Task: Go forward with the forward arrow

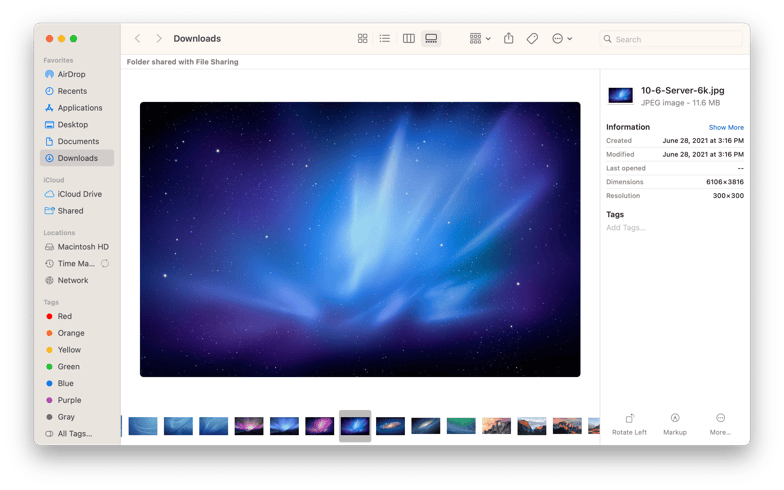Action: coord(158,38)
